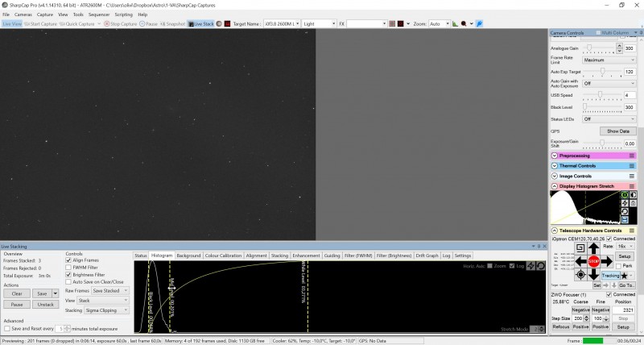Open the Frame Rate Limit dropdown

tap(609, 60)
